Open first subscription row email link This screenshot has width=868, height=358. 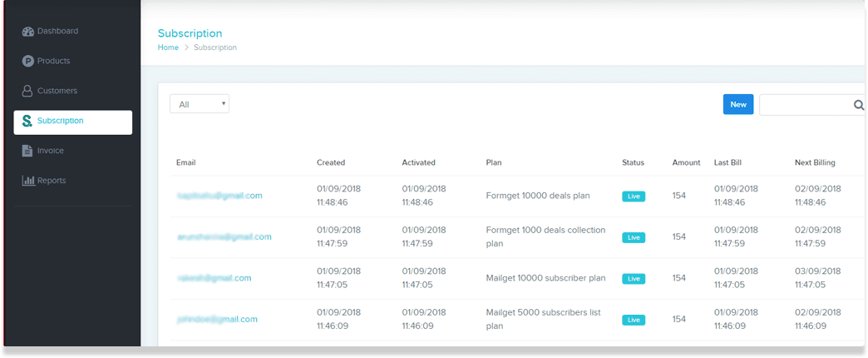pos(219,196)
